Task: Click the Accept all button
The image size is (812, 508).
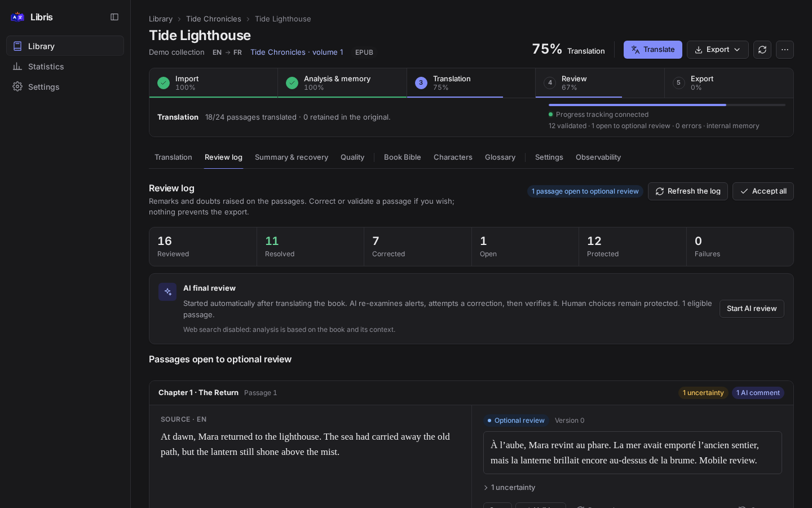Action: point(763,191)
